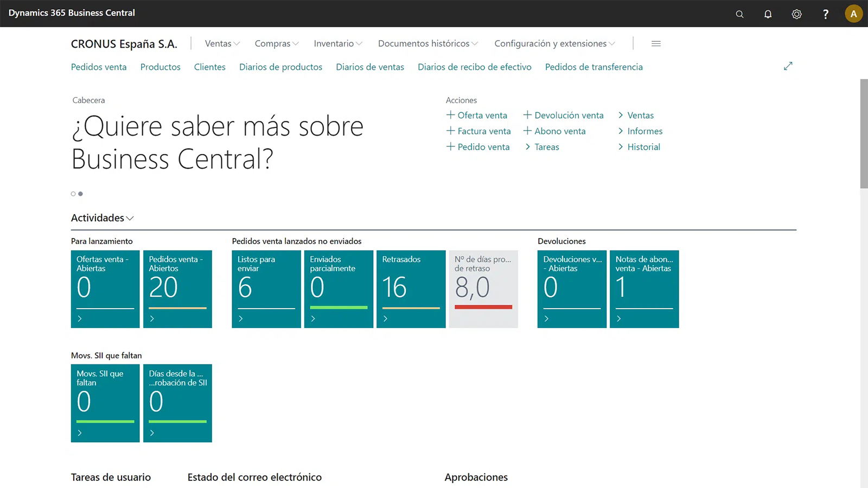Create a new Factura venta

(478, 131)
